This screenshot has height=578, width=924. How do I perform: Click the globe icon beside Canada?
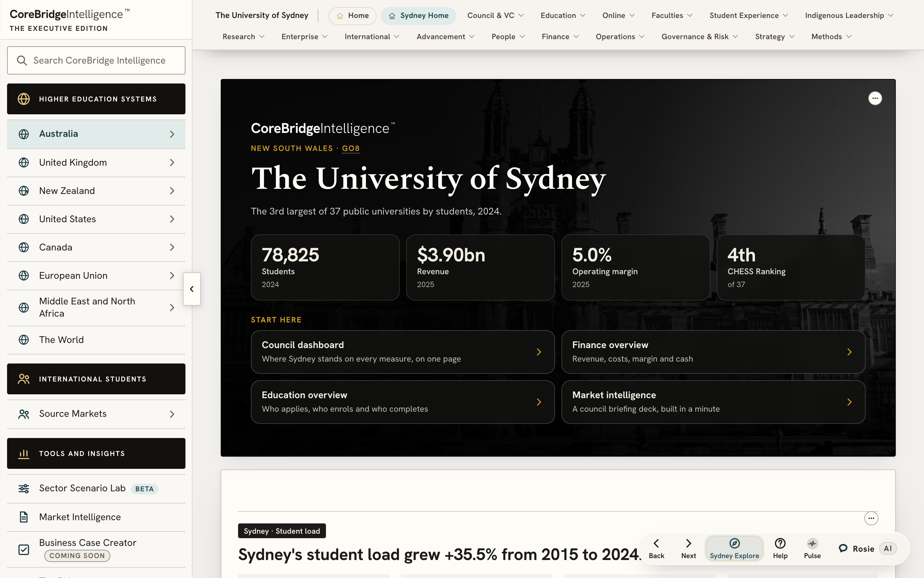click(24, 247)
